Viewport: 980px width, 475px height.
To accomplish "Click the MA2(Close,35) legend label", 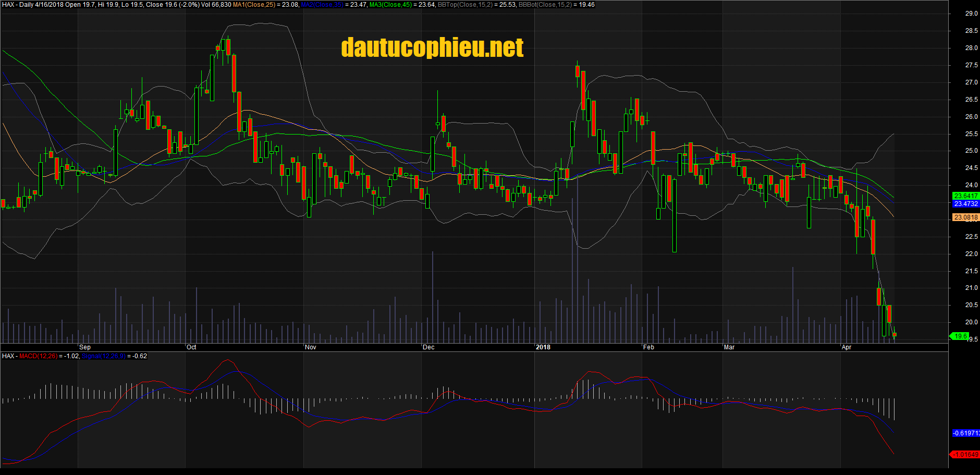I will [x=322, y=5].
